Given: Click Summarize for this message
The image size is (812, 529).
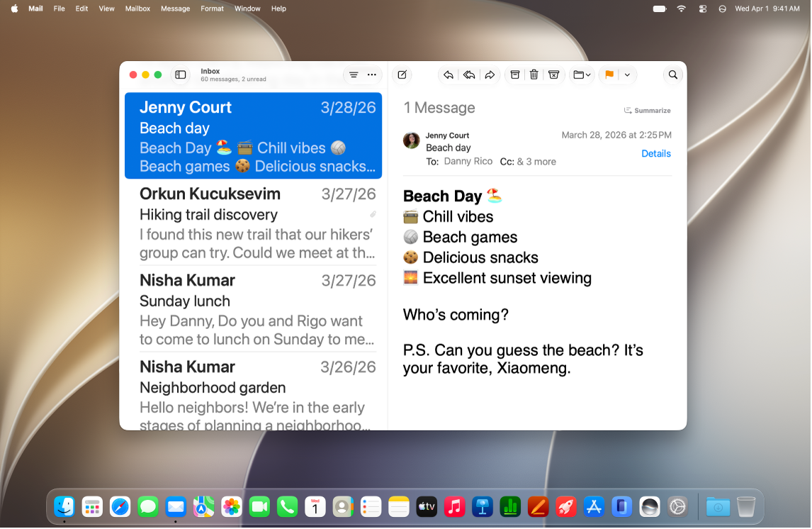Looking at the screenshot, I should click(x=648, y=111).
